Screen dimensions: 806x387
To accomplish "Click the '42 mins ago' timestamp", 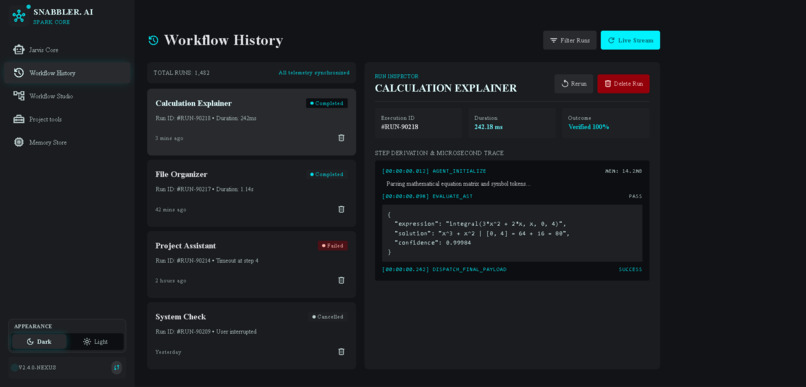I will [171, 210].
